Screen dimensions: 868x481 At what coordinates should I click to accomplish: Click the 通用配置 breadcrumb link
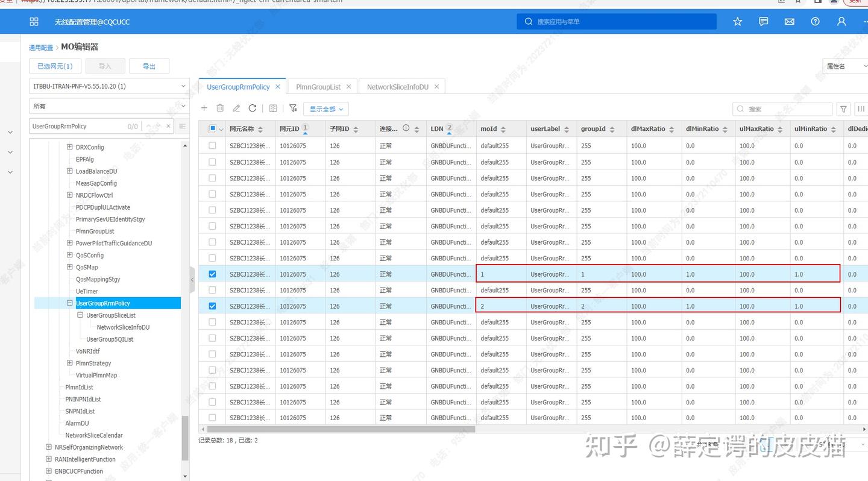tap(40, 46)
